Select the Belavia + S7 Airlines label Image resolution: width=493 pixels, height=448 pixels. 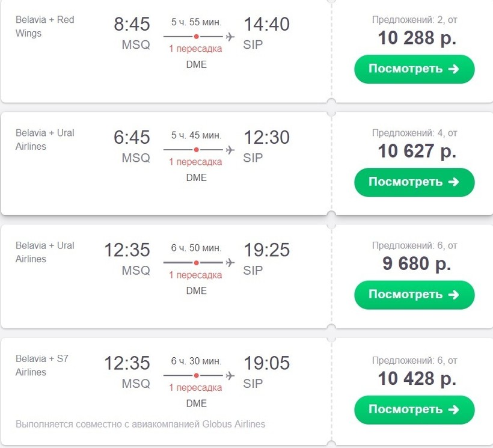[42, 365]
